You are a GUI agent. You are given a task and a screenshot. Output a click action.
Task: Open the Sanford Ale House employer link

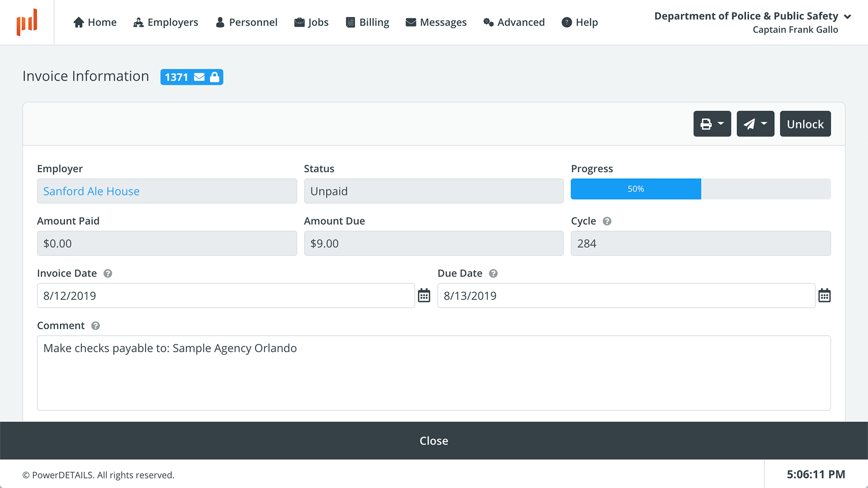91,191
